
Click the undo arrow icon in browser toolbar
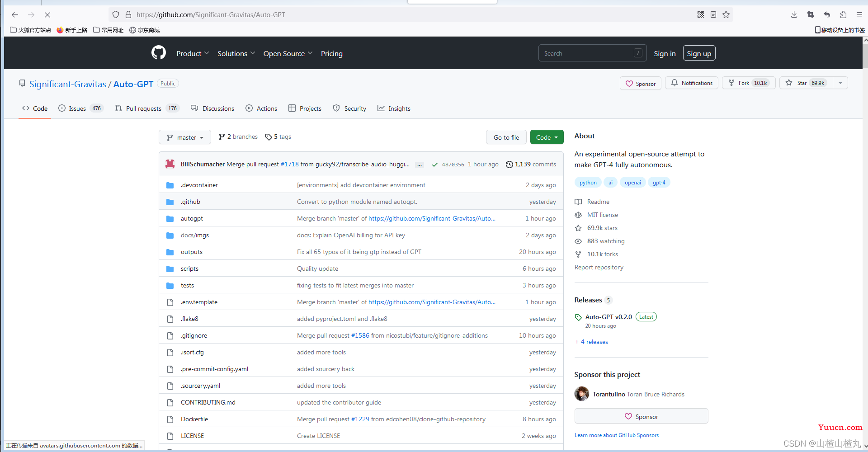pos(827,14)
